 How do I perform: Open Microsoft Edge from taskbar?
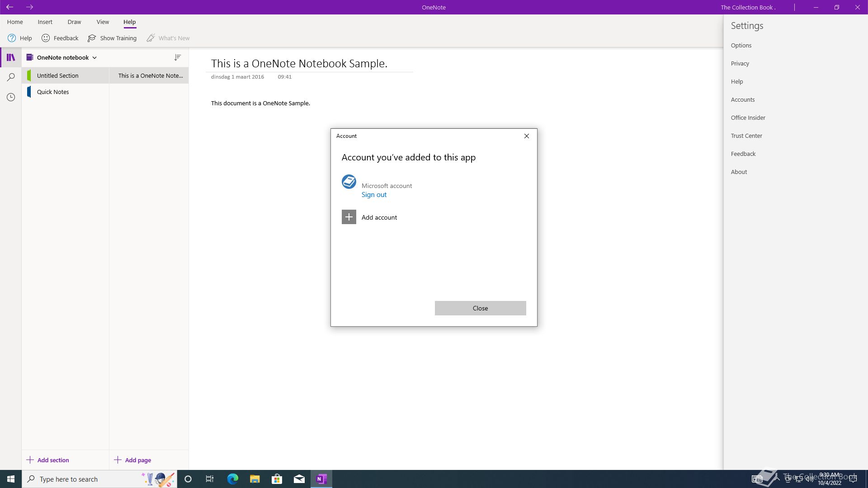tap(232, 479)
